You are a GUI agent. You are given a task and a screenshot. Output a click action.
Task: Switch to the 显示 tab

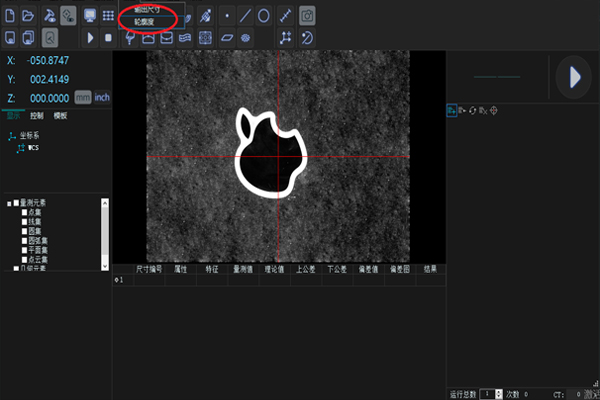coord(14,116)
